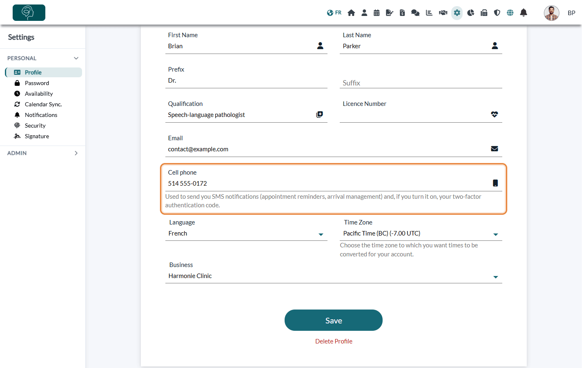Click the teal globe icon beside the bell
This screenshot has width=588, height=368.
510,13
